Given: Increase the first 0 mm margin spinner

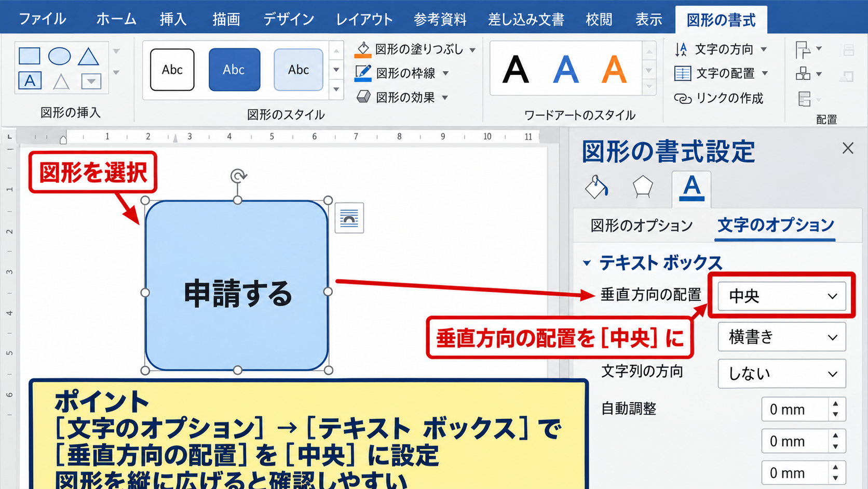Looking at the screenshot, I should [x=835, y=404].
